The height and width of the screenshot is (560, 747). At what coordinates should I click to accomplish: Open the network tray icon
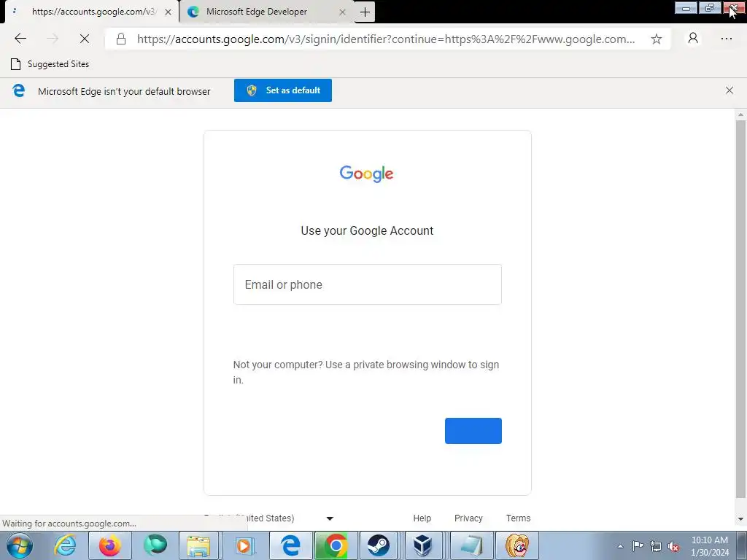[x=656, y=546]
